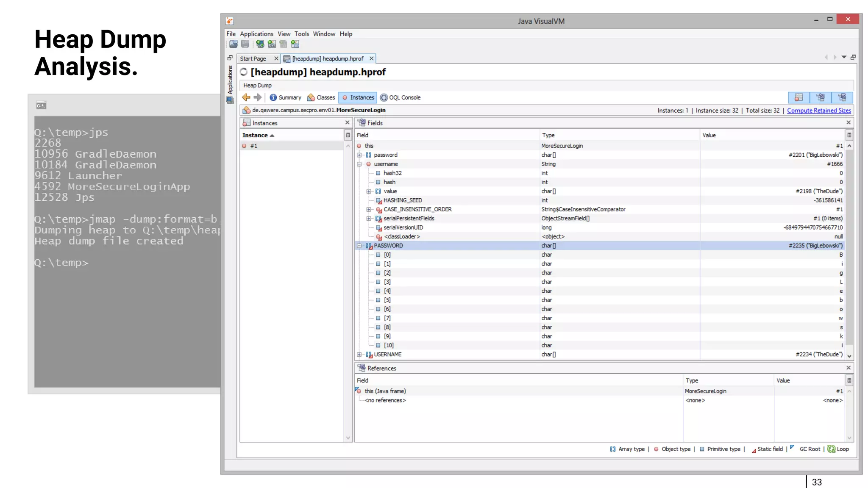The height and width of the screenshot is (488, 868).
Task: Collapse the username field node
Action: point(359,164)
